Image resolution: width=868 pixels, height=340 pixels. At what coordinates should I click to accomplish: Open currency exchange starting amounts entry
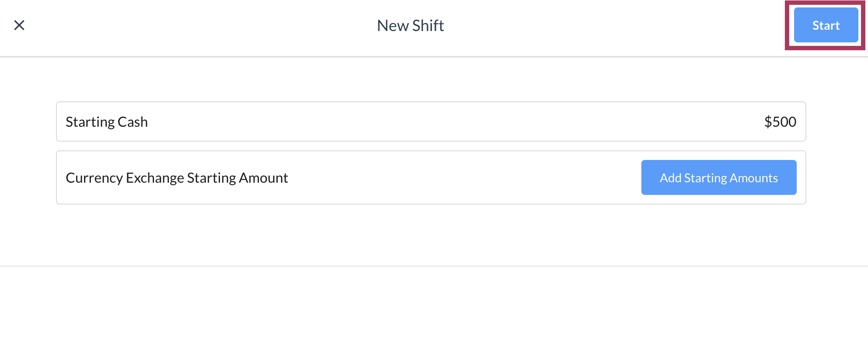718,177
